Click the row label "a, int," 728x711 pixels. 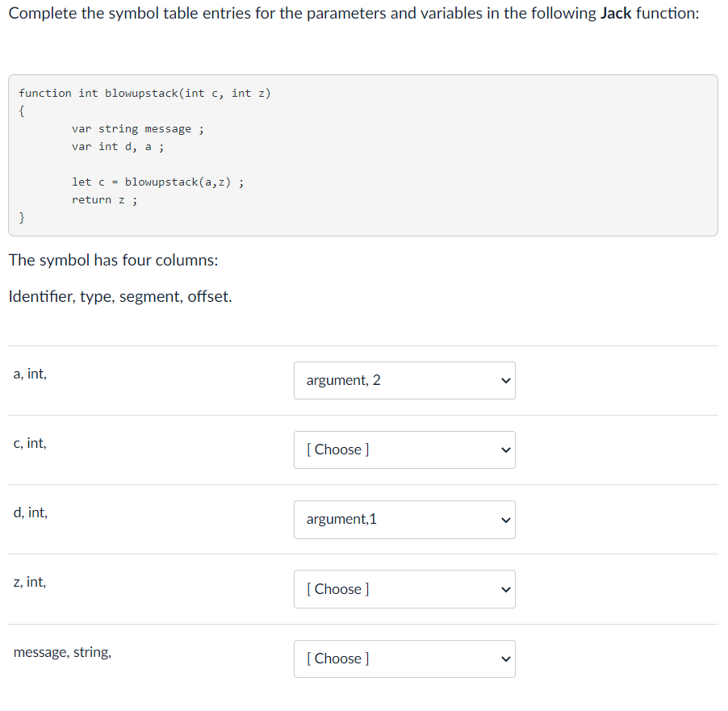30,374
